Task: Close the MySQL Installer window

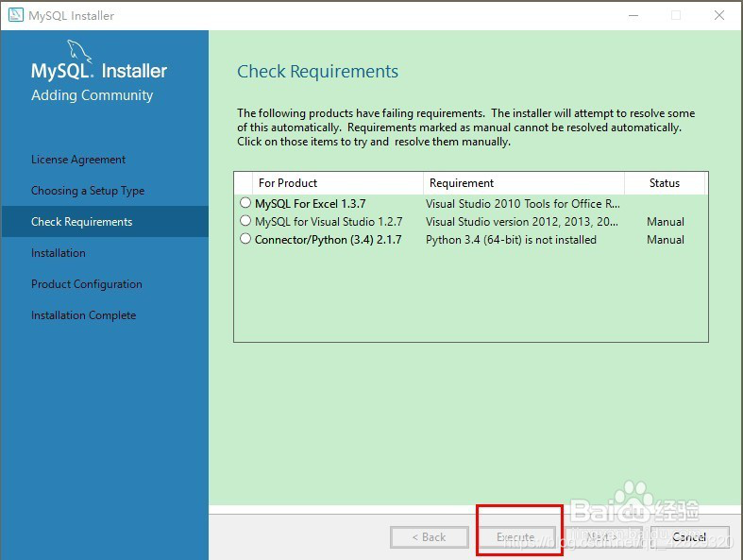Action: click(x=719, y=16)
